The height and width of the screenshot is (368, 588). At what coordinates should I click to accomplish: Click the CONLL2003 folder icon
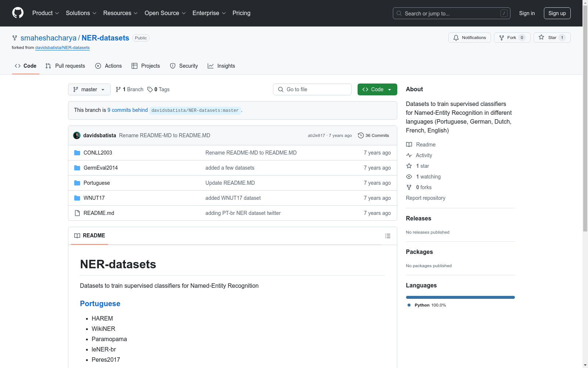[77, 153]
